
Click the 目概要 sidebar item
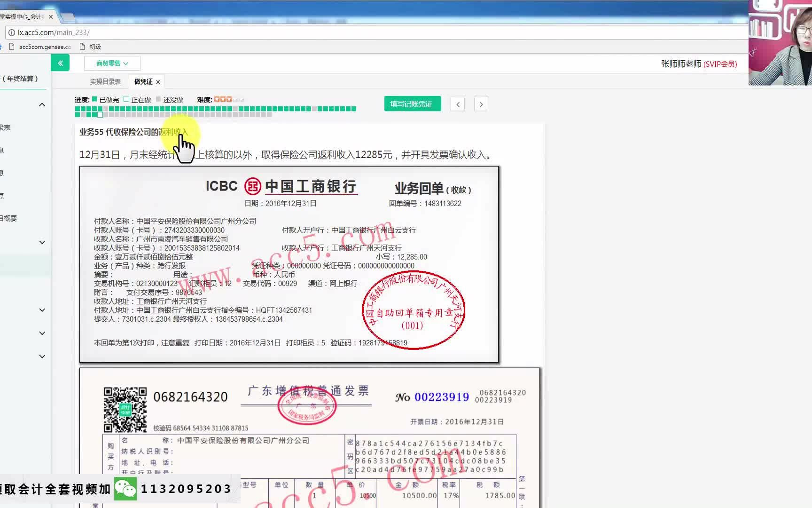click(8, 218)
